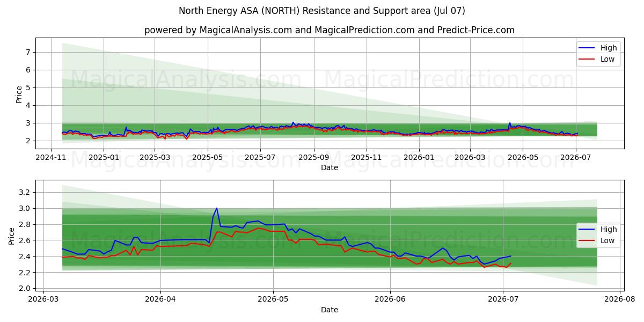Image resolution: width=644 pixels, height=322 pixels.
Task: Click the '5' y-axis tick on top chart
Action: [27, 87]
